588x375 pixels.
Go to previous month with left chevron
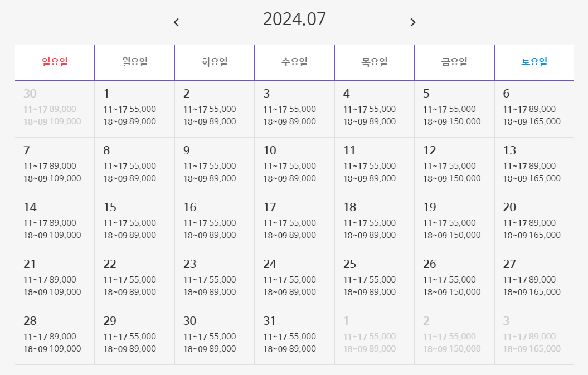click(176, 22)
